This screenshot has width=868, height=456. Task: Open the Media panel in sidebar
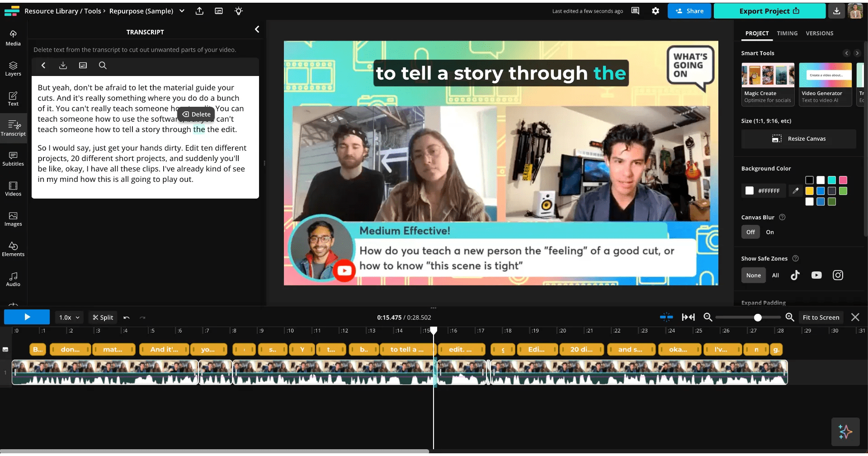(13, 38)
